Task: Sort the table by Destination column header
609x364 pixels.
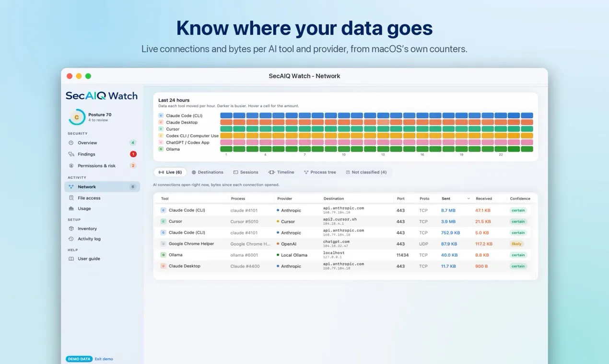Action: click(x=334, y=199)
